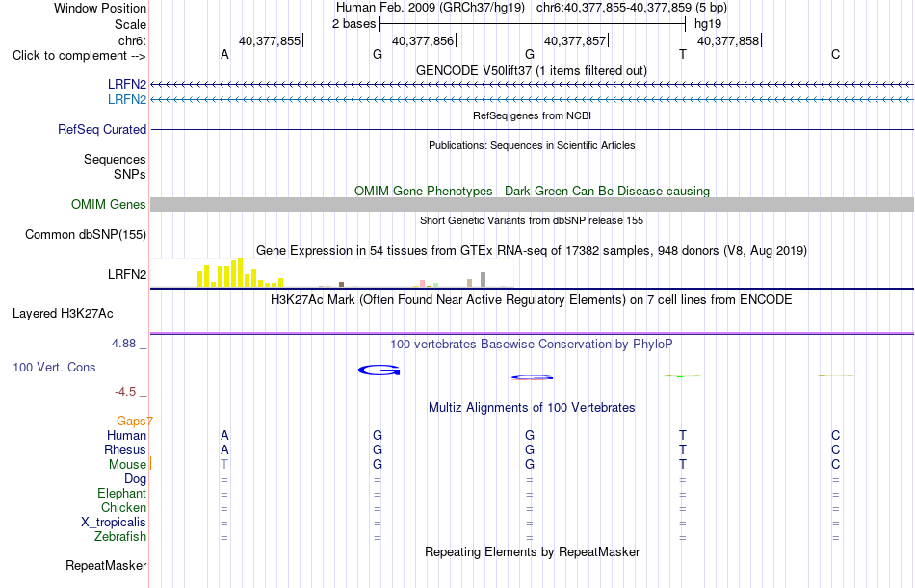This screenshot has width=915, height=588.
Task: Click the X_tropicalis species row label
Action: coord(114,523)
